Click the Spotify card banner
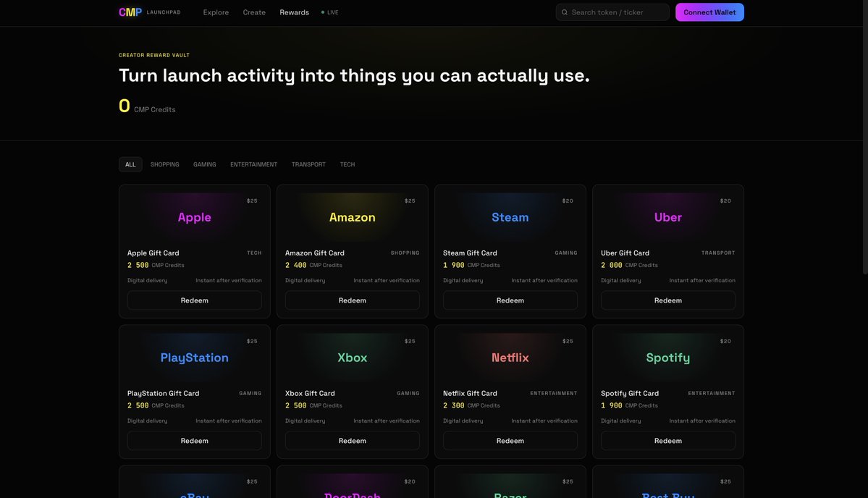868x498 pixels. pos(667,358)
